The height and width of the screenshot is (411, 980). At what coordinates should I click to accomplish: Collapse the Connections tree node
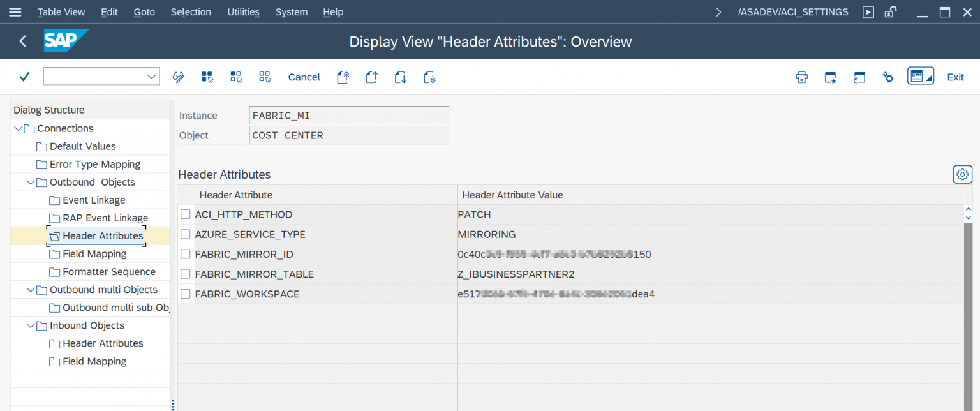click(17, 128)
